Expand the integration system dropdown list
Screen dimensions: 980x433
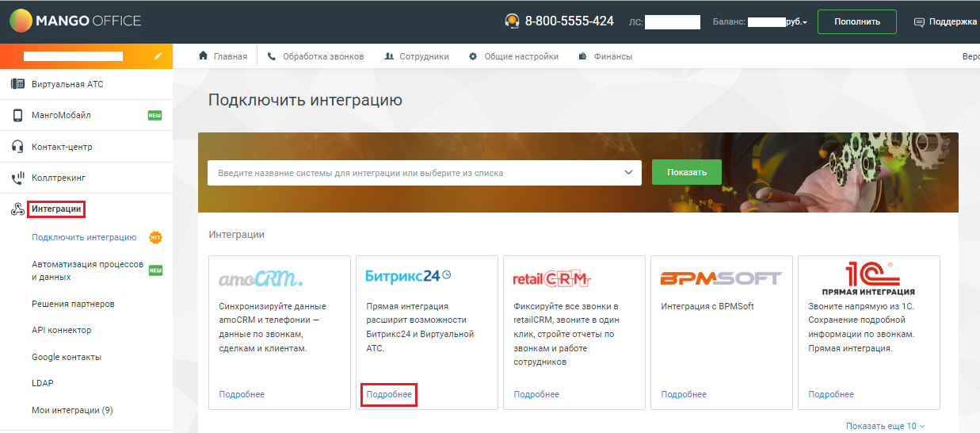(x=628, y=172)
